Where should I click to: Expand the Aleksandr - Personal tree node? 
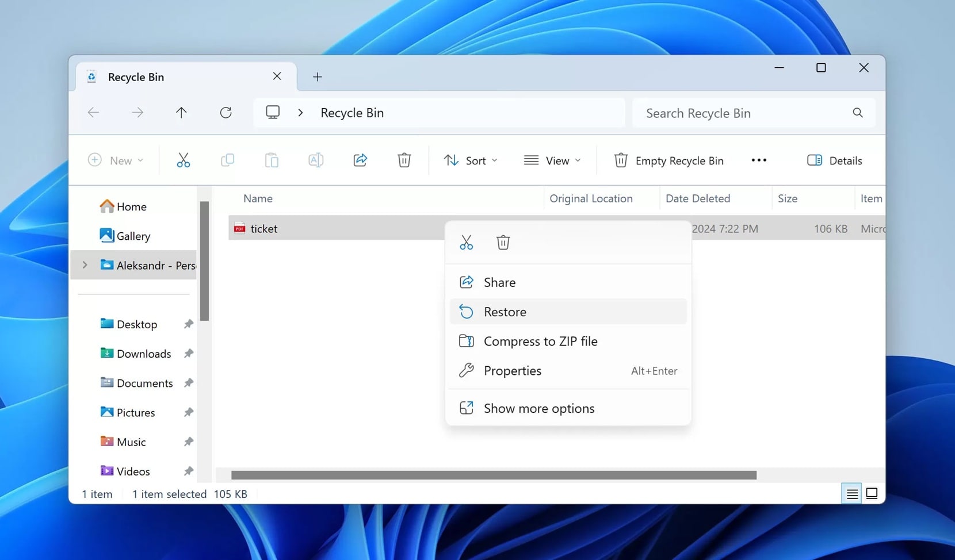(85, 265)
